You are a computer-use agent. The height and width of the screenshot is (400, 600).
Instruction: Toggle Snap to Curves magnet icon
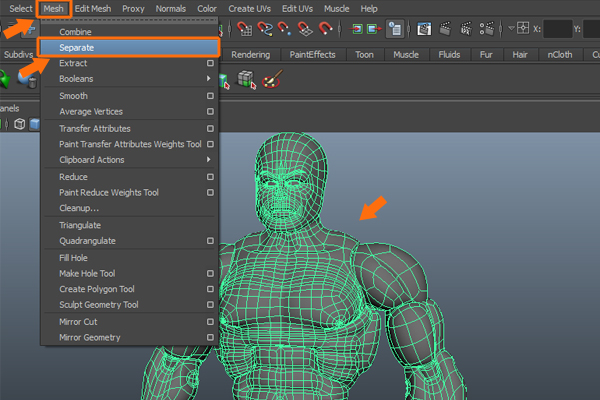coord(264,29)
